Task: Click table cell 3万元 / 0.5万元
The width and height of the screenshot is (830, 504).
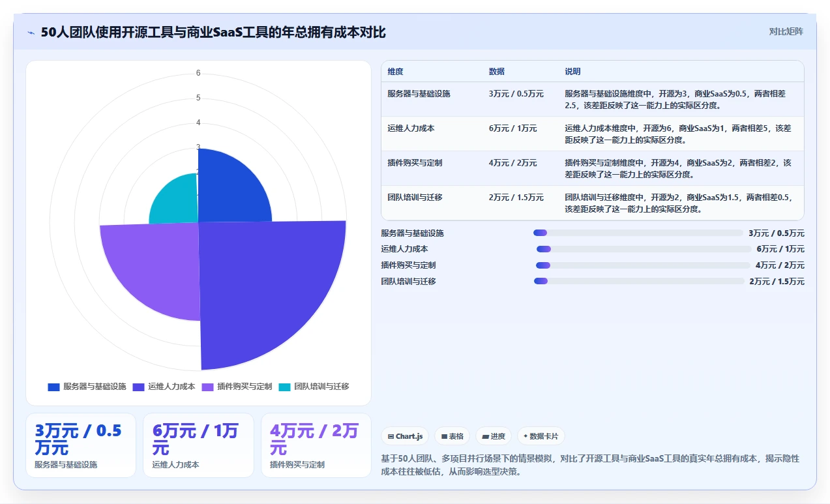Action: (516, 94)
